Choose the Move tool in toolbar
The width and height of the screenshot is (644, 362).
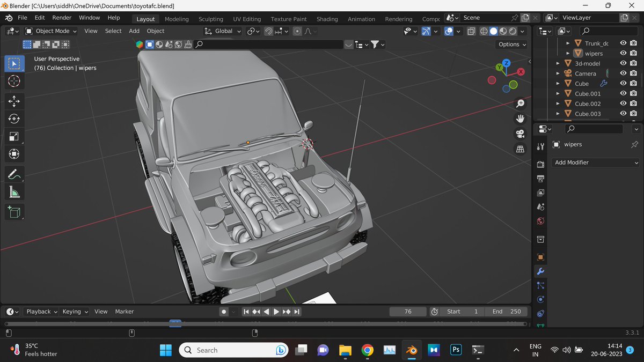click(x=14, y=101)
